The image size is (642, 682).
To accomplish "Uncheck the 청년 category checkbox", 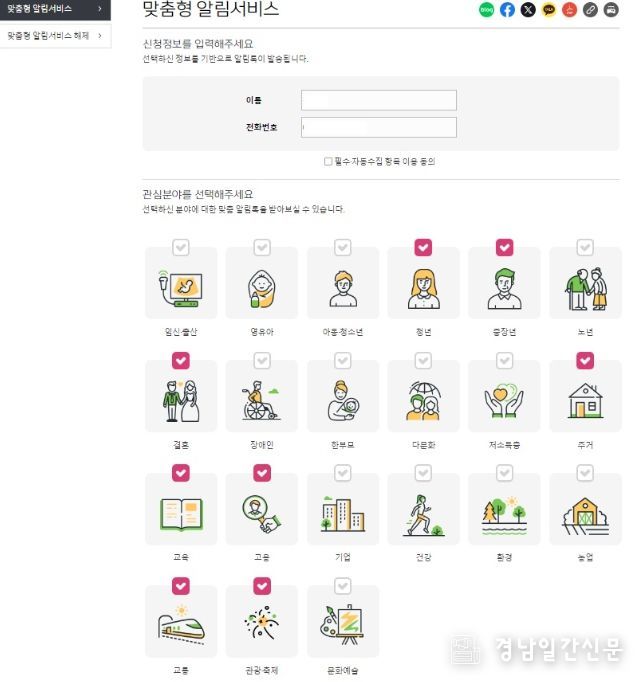I will point(423,247).
